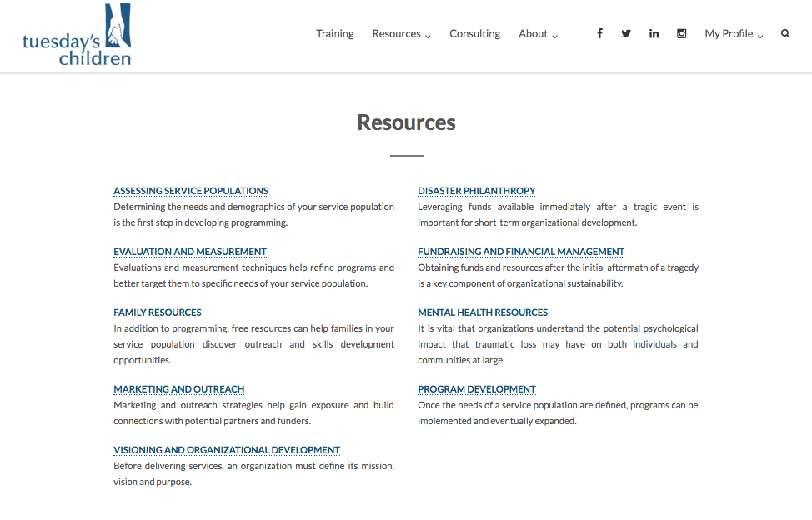This screenshot has width=812, height=520.
Task: Select the Consulting menu item
Action: coord(474,34)
